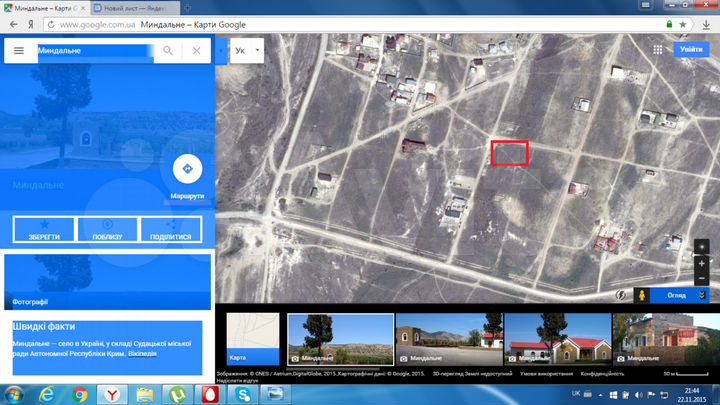
Task: Clear the Миндальне search box
Action: point(197,51)
